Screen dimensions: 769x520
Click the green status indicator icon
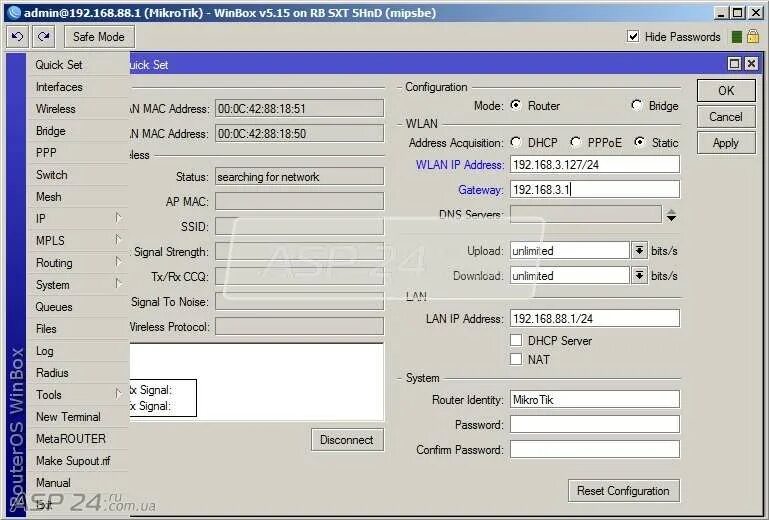pos(737,37)
